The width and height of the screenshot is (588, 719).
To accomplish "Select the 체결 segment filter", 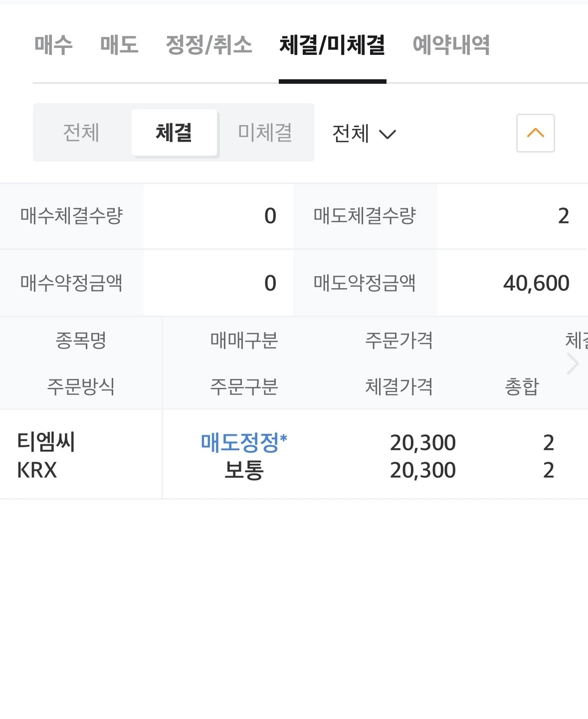I will coord(174,133).
